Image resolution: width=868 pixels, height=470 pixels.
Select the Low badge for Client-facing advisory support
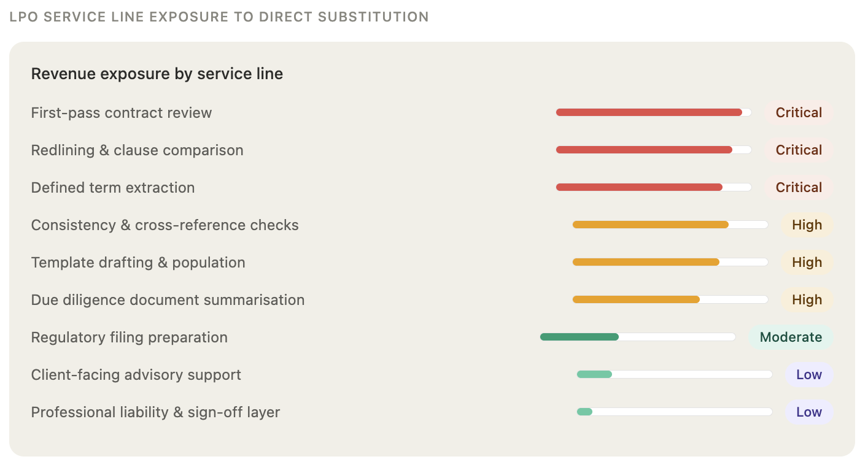click(808, 375)
